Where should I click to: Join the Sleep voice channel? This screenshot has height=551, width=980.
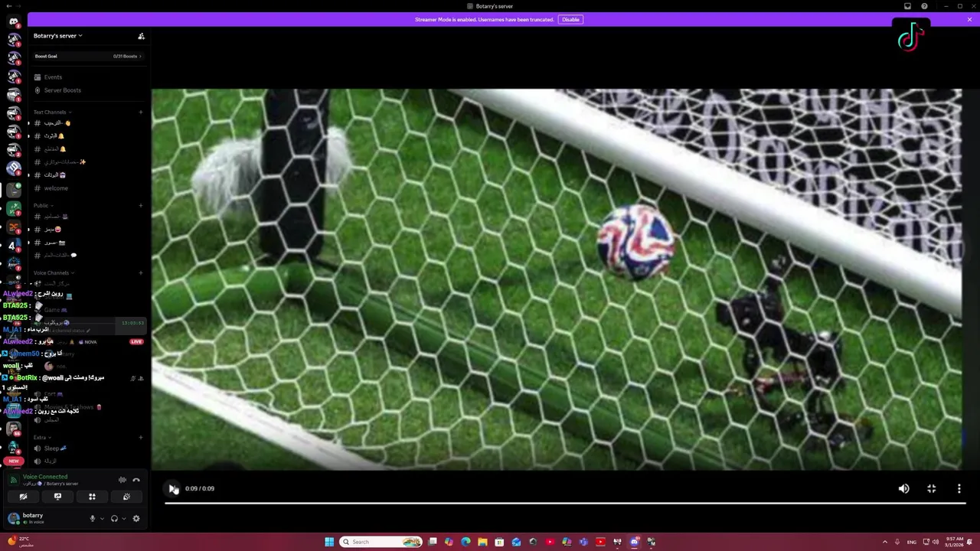51,448
